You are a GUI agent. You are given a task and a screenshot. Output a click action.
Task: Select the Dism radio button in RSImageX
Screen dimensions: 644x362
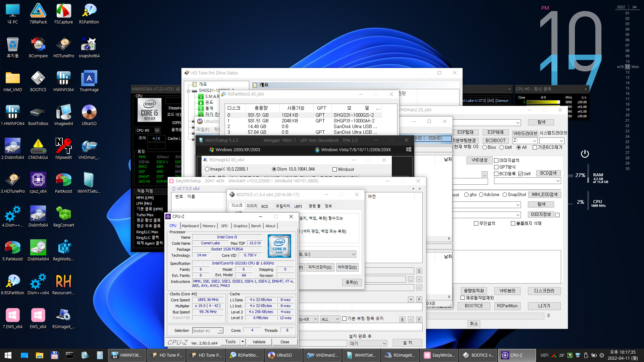tap(274, 169)
